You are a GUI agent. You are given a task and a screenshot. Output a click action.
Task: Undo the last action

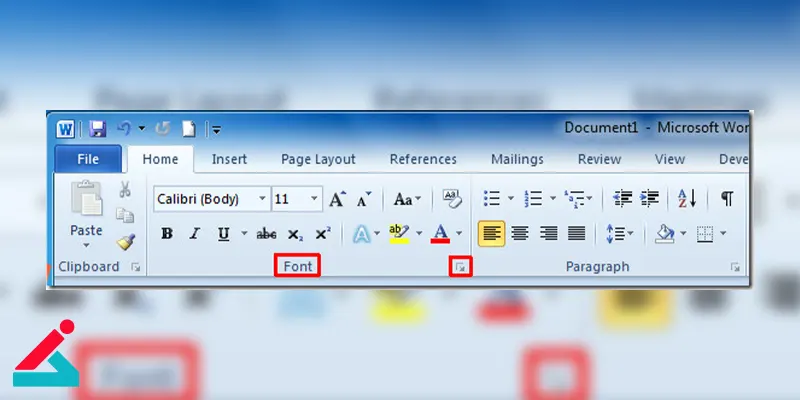[124, 129]
